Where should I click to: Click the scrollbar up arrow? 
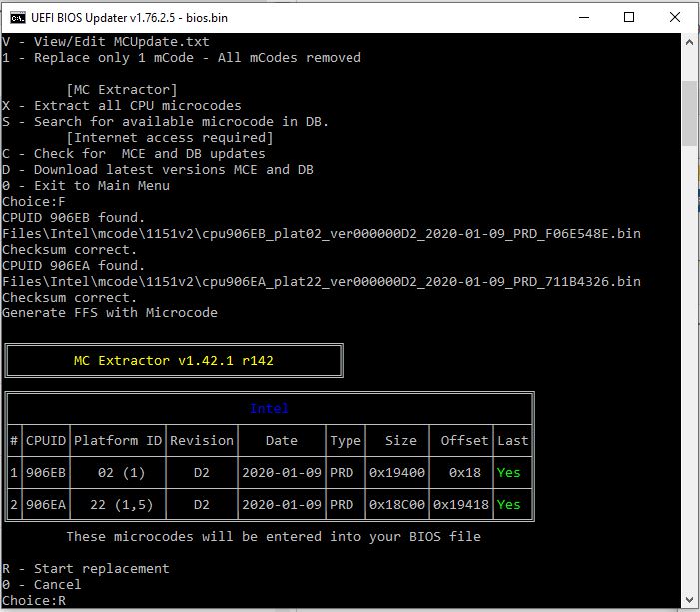tap(689, 42)
